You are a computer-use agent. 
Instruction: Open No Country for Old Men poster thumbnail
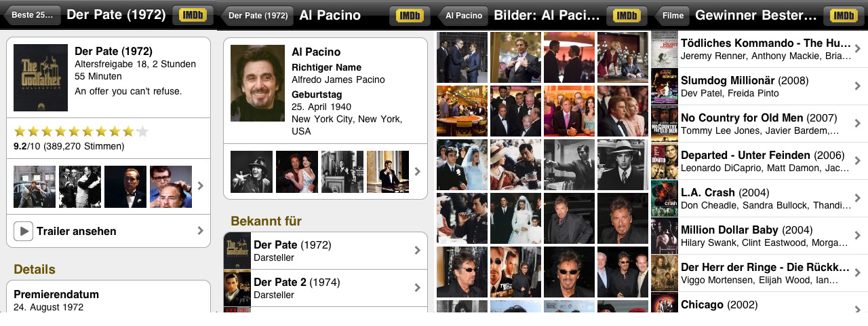point(665,124)
